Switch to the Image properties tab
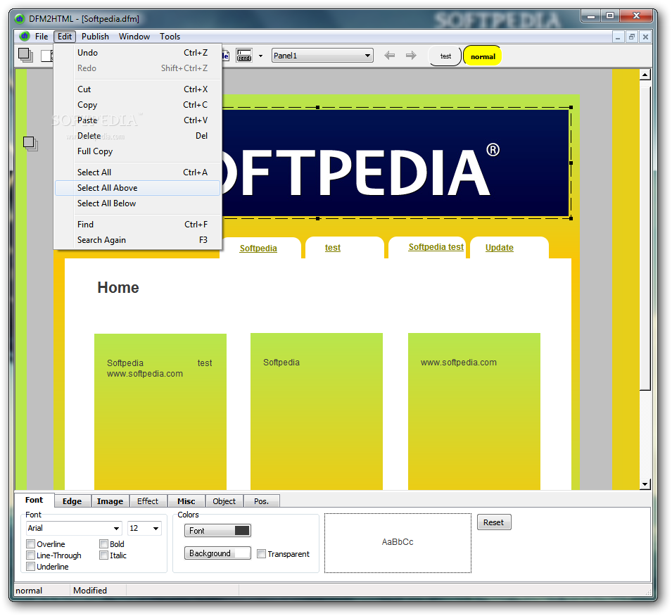This screenshot has width=672, height=616. tap(110, 501)
